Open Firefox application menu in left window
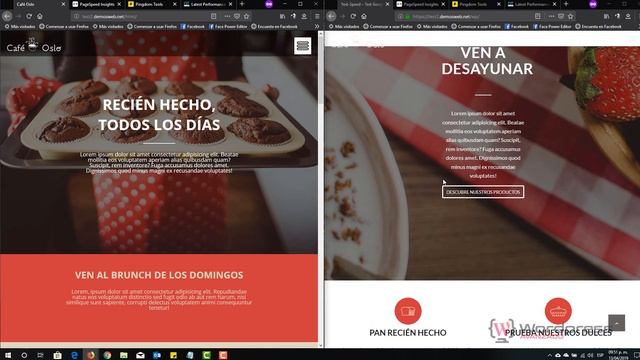The width and height of the screenshot is (640, 360). click(317, 16)
